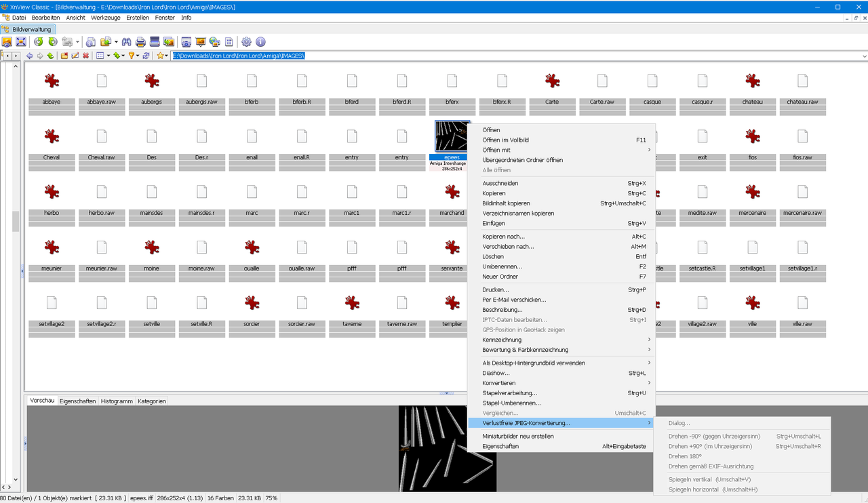Viewport: 868px width, 503px height.
Task: Click the red X delete icon
Action: [x=85, y=56]
